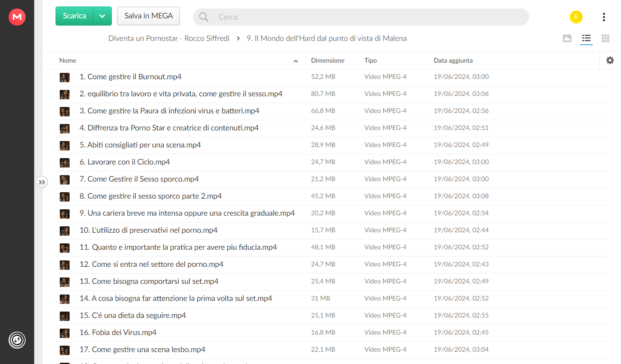Click the transfer manager icon in sidebar

pos(17,340)
